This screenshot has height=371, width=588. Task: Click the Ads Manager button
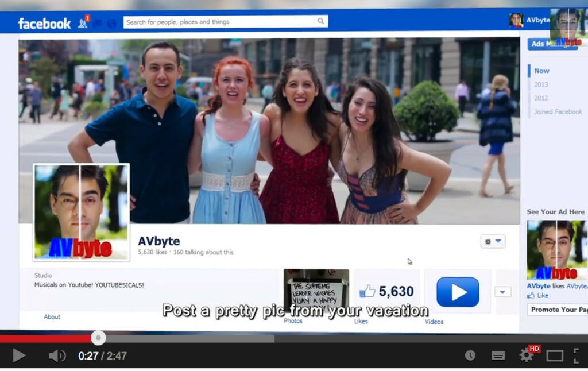coord(552,44)
